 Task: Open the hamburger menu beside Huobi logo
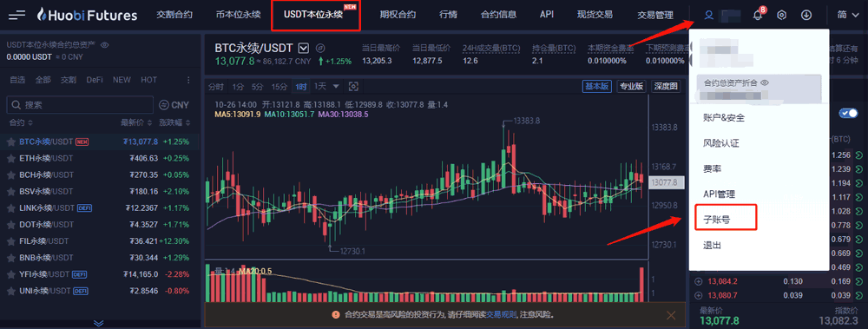pyautogui.click(x=17, y=15)
